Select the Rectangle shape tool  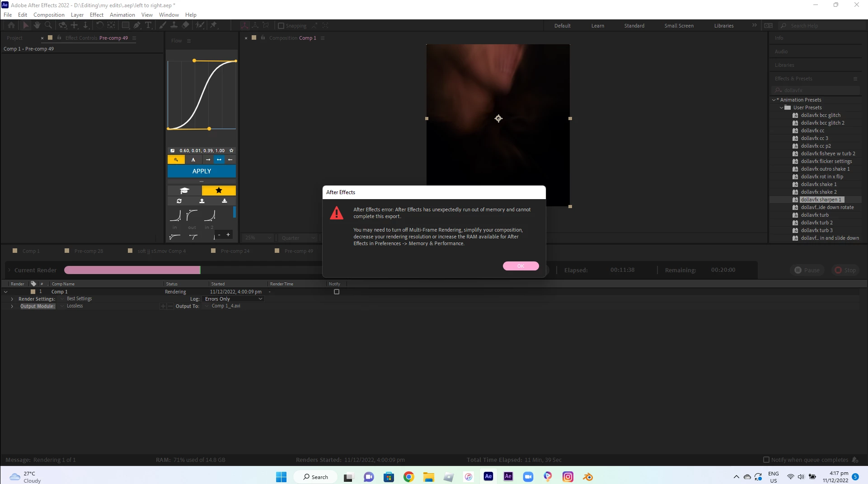(x=126, y=26)
